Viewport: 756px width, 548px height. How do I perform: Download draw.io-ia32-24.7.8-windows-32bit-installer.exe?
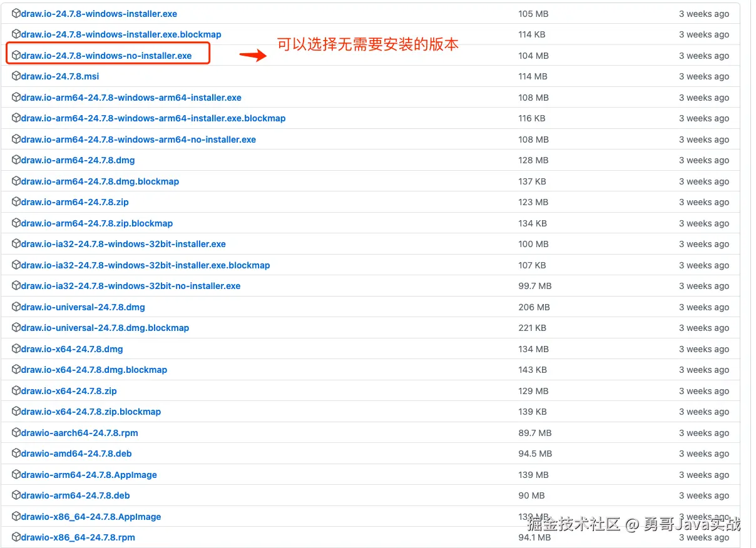coord(123,244)
